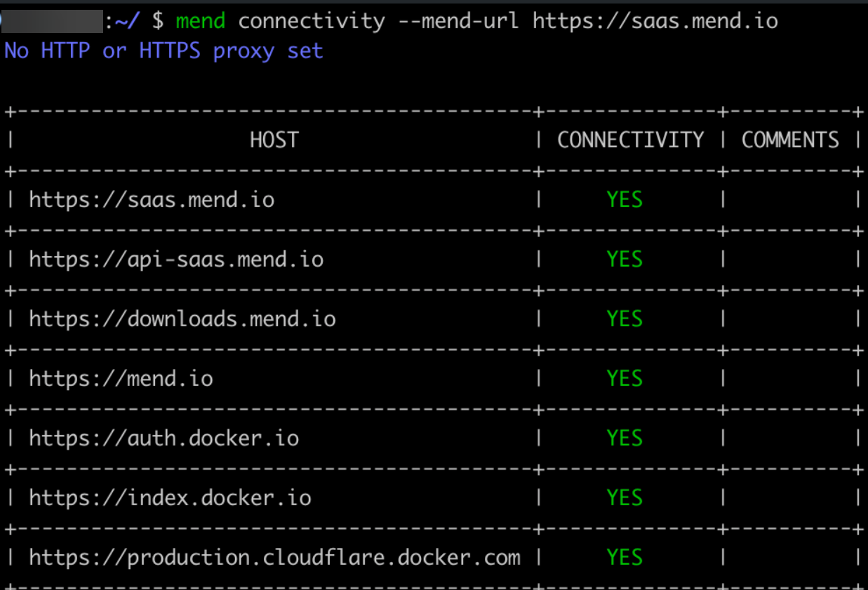
Task: Click the URL in the command line
Action: click(x=655, y=21)
